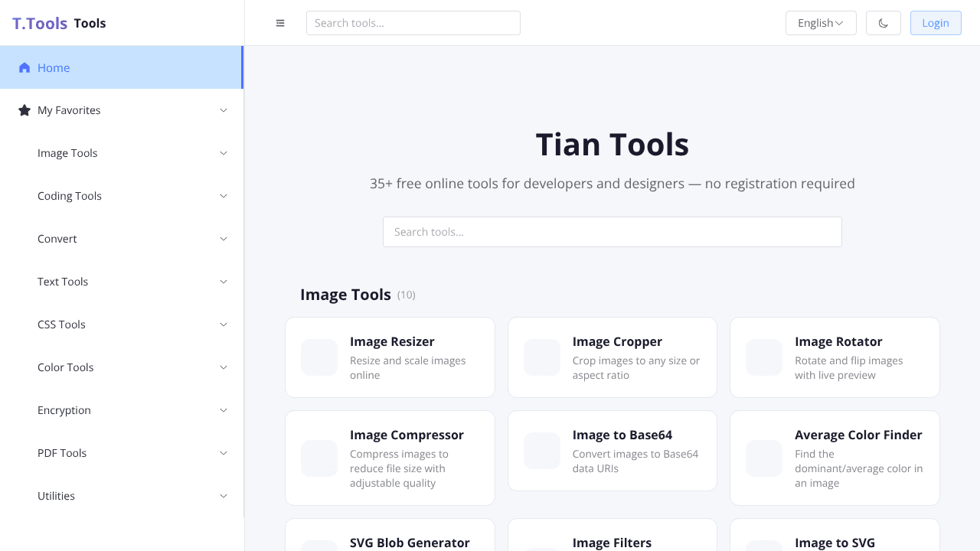
Task: Expand the My Favorites chevron
Action: [224, 110]
